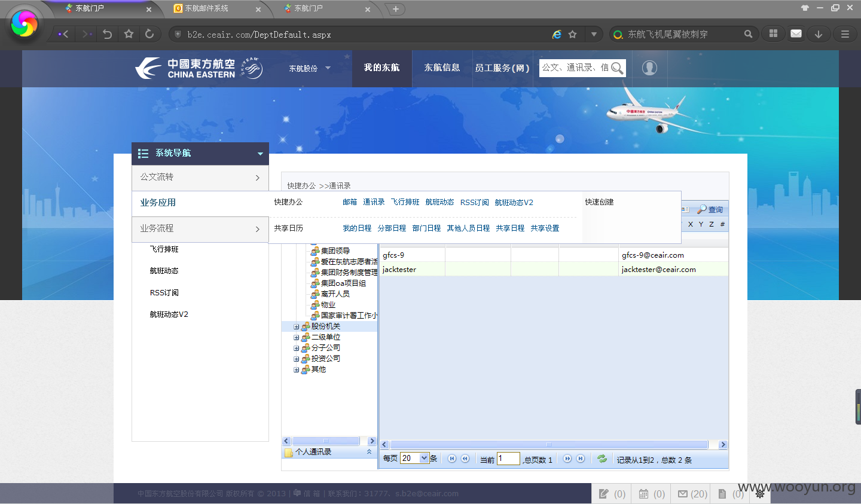861x504 pixels.
Task: Select the 离开人员 tree item
Action: (x=335, y=294)
